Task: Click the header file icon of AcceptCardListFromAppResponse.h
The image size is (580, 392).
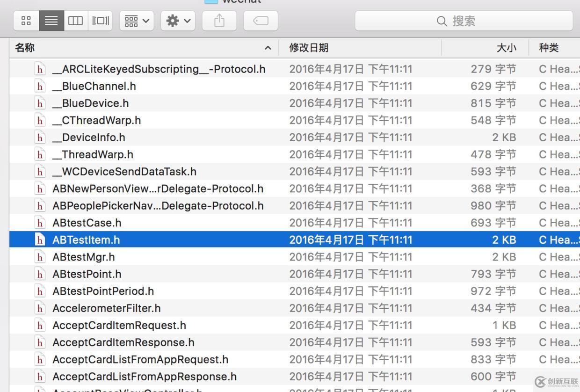Action: (40, 376)
